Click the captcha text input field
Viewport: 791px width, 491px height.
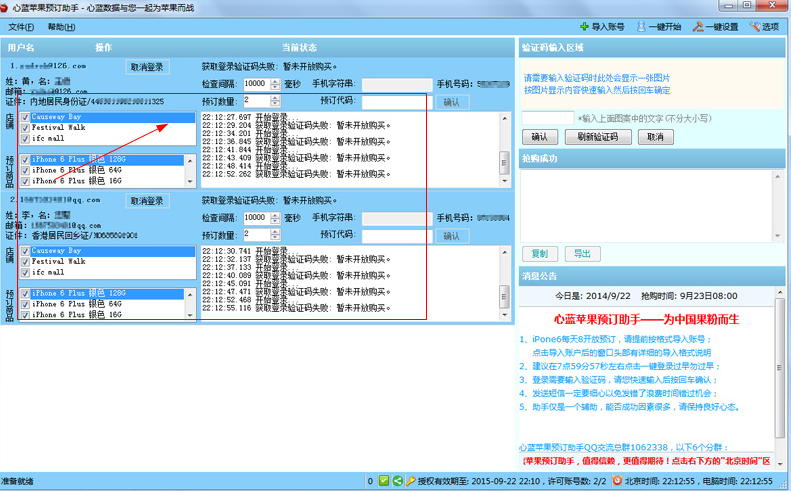[x=548, y=118]
